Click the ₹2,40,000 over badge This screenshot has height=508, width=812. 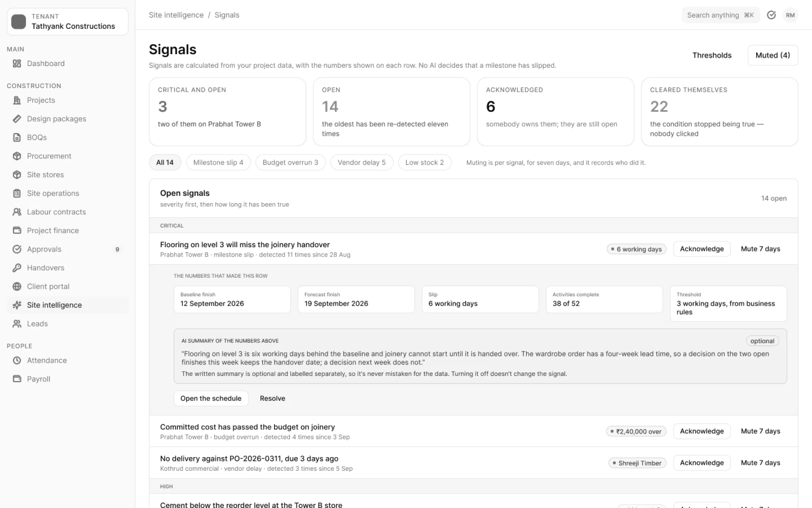coord(636,432)
